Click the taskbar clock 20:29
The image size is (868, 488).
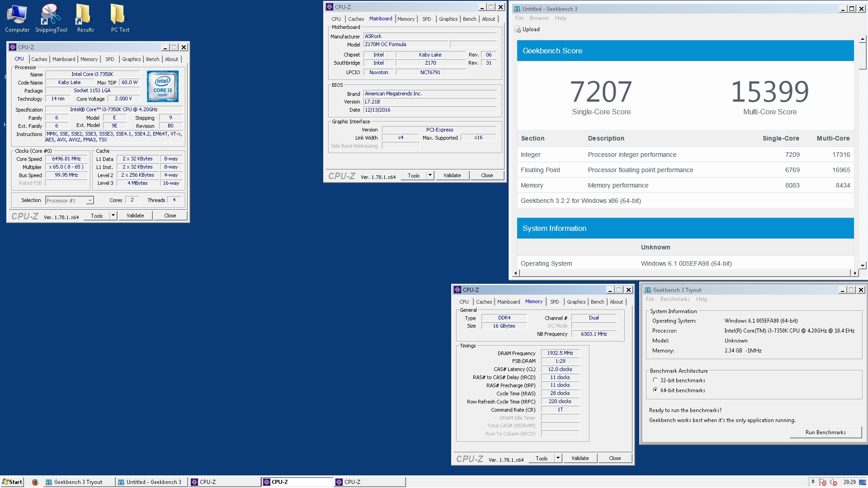coord(849,482)
